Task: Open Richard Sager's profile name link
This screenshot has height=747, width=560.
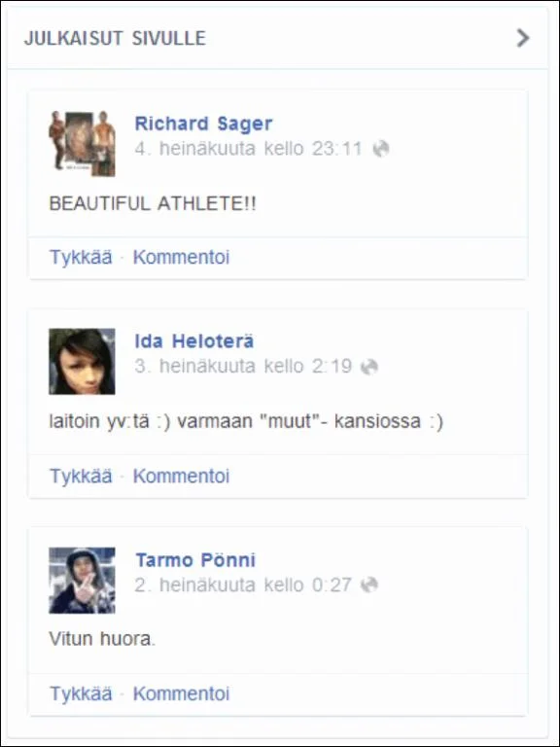Action: point(204,124)
